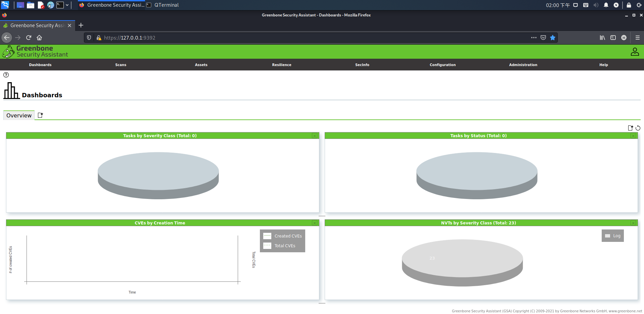Open display settings tray icon
Screen dimensions: 644x314
576,5
